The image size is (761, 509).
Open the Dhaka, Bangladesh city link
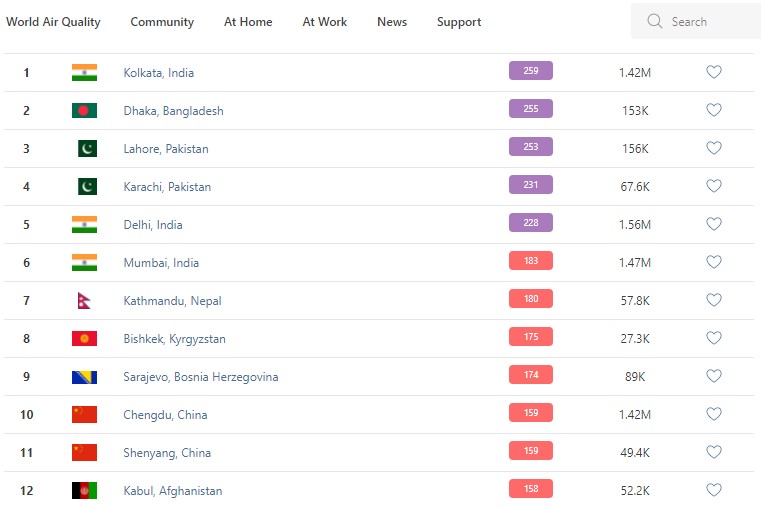(x=173, y=111)
